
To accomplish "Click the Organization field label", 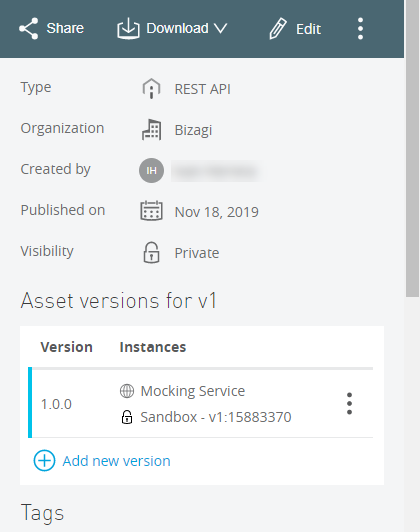I will point(62,129).
